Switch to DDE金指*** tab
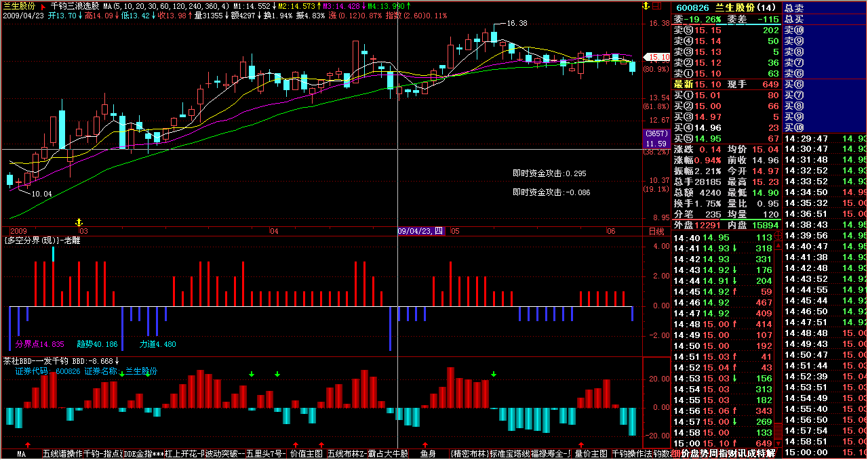Viewport: 868px width, 460px height. tap(144, 453)
